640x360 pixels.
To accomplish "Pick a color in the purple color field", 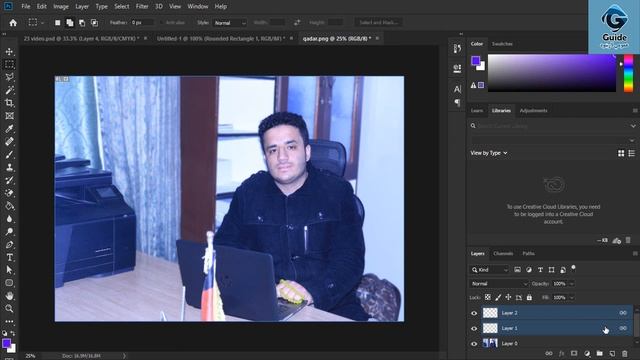I will (552, 73).
